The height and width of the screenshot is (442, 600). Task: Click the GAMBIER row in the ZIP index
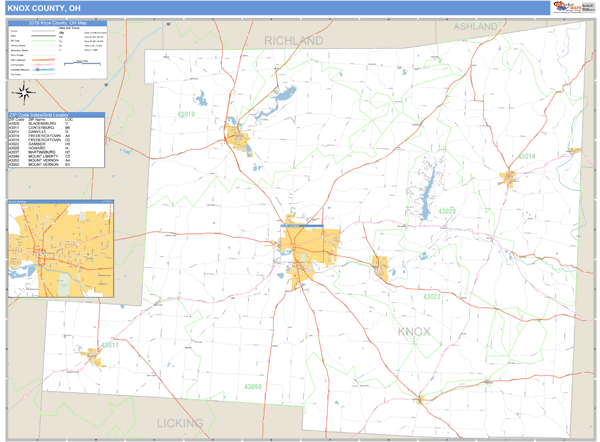pos(42,143)
